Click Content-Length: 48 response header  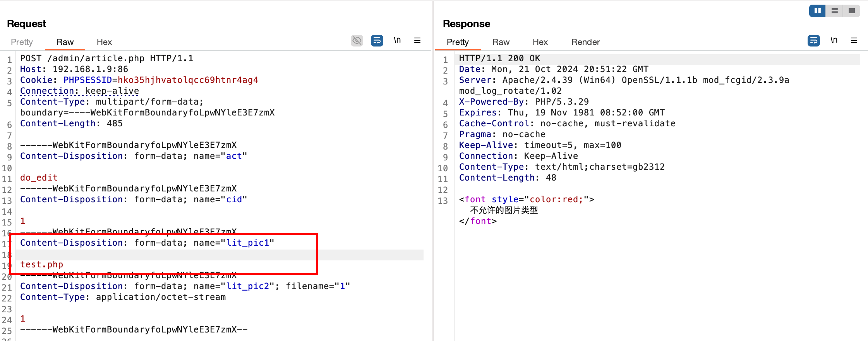point(508,178)
